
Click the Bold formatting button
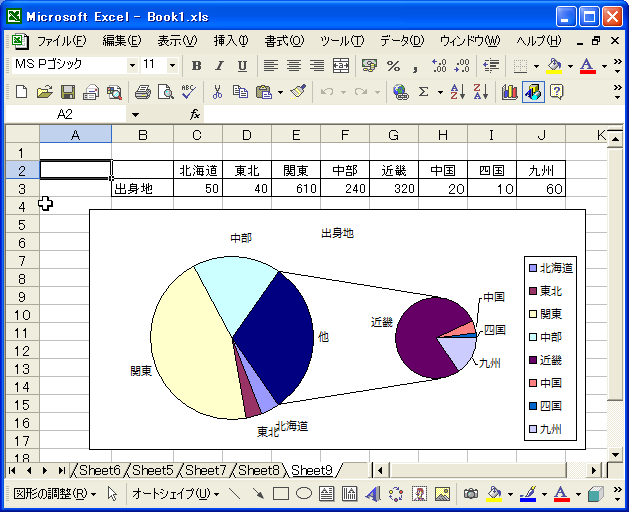[197, 65]
